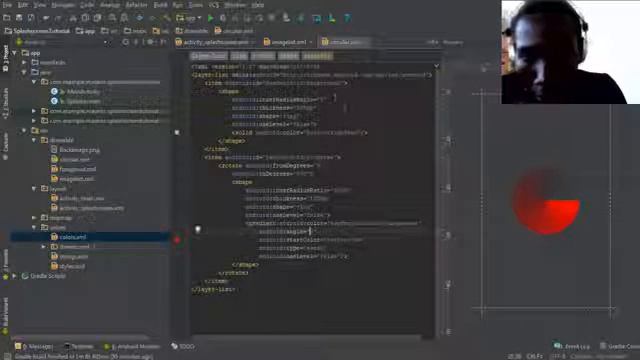
Task: Open the File menu
Action: (x=7, y=5)
